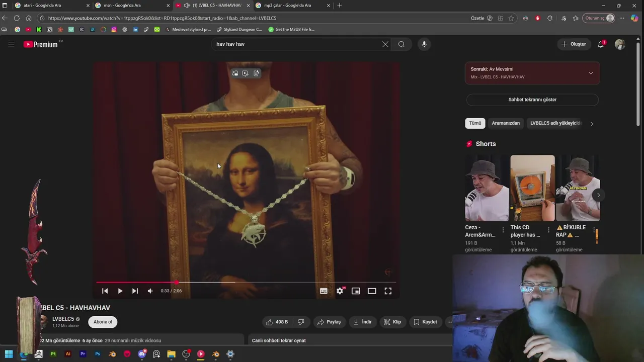The width and height of the screenshot is (644, 362).
Task: Enter full screen video mode
Action: (388, 291)
